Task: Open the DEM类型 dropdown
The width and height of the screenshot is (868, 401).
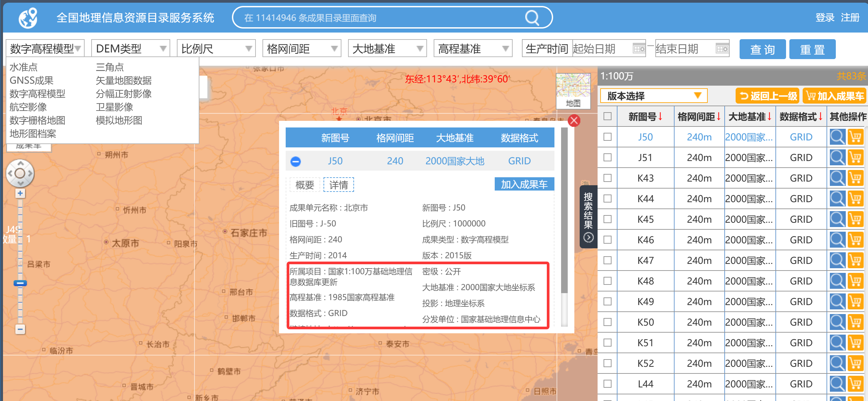Action: tap(131, 49)
